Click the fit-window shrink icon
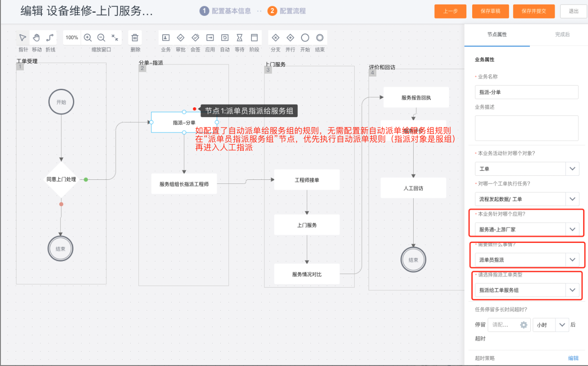588x366 pixels. point(115,38)
